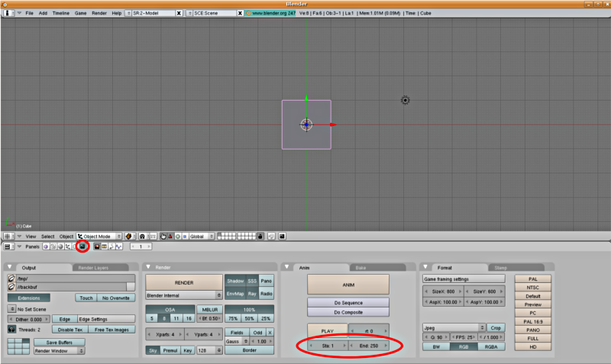The height and width of the screenshot is (364, 611).
Task: Click the lamp object in the 3D viewport
Action: point(406,101)
